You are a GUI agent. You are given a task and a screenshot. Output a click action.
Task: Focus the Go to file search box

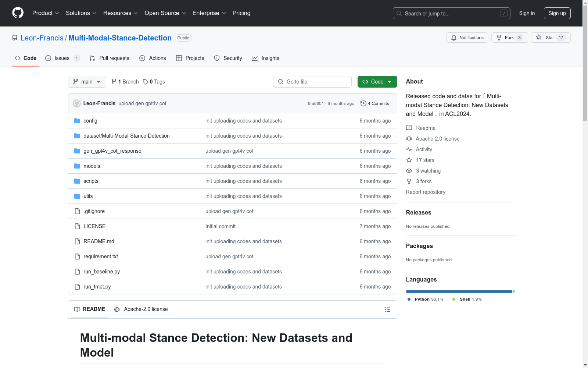[x=312, y=82]
